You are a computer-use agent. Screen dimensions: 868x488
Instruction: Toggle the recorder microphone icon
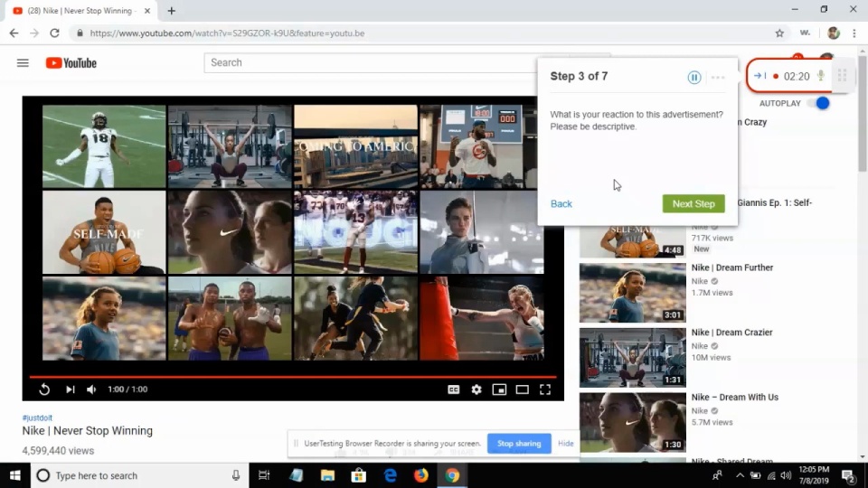pos(820,76)
